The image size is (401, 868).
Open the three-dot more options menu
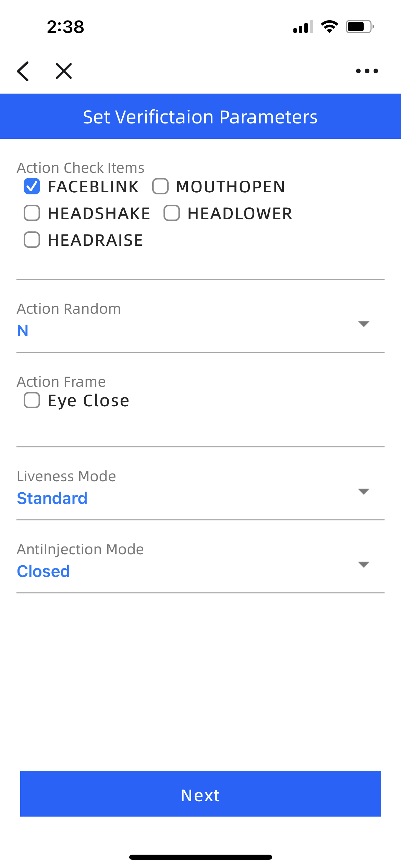[x=367, y=71]
